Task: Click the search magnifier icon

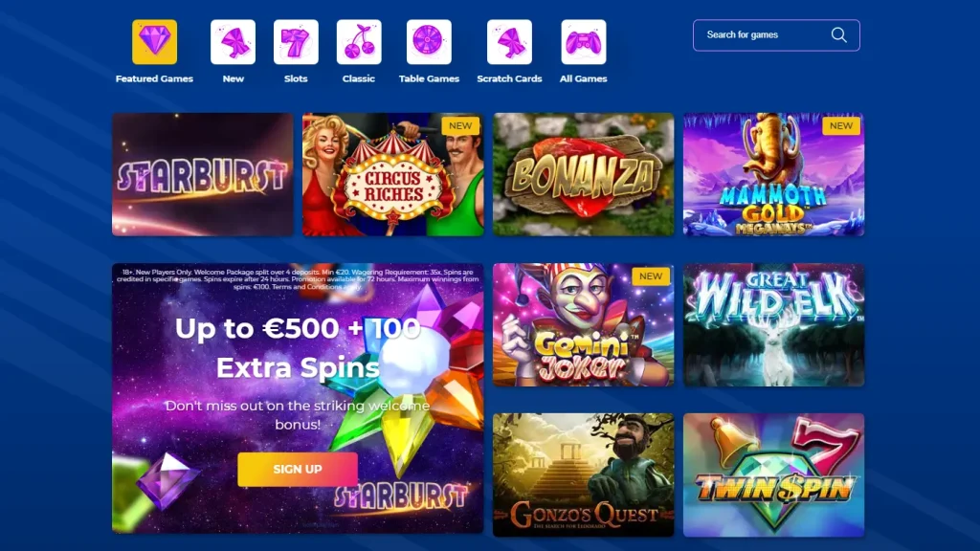Action: pos(838,35)
